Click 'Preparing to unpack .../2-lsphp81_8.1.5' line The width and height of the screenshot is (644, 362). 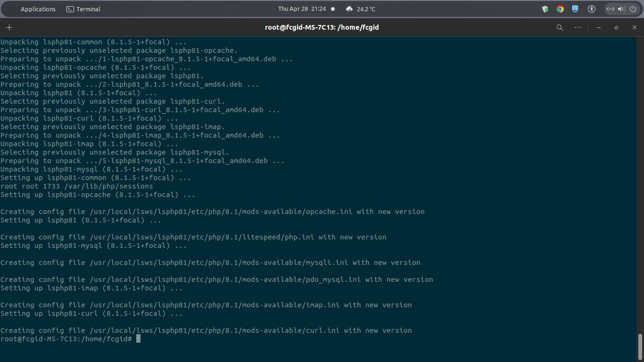130,84
